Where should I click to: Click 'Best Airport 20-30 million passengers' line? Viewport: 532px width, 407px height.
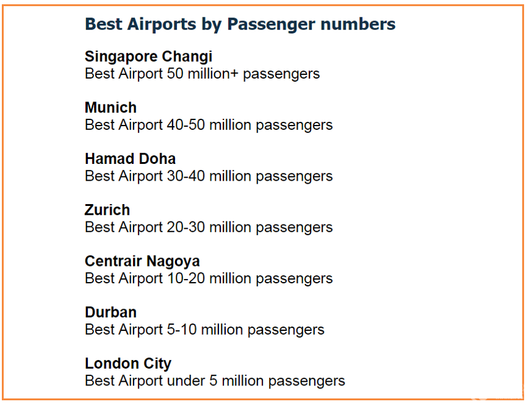pyautogui.click(x=208, y=228)
